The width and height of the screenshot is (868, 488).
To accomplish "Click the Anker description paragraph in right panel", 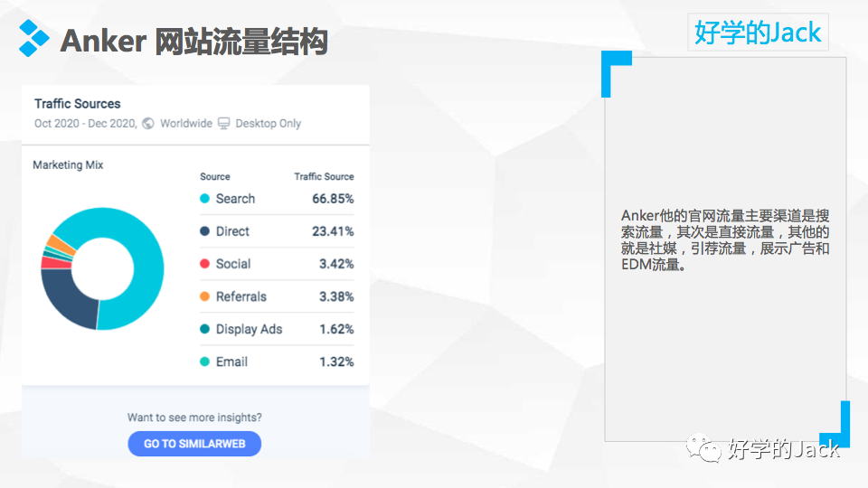I will coord(725,239).
